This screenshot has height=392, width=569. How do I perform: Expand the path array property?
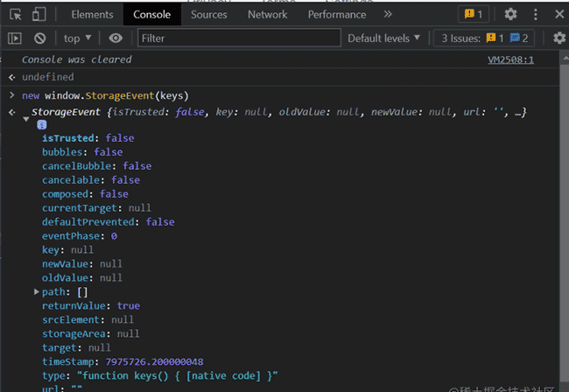(36, 291)
